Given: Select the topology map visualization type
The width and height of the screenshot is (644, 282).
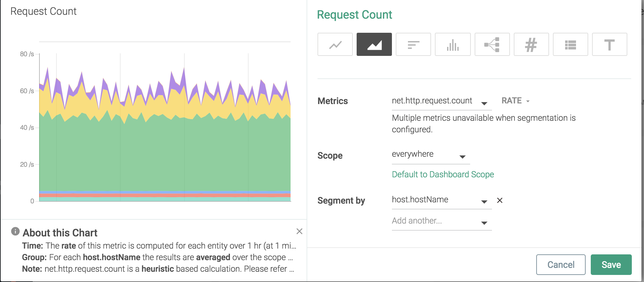Looking at the screenshot, I should (x=492, y=44).
